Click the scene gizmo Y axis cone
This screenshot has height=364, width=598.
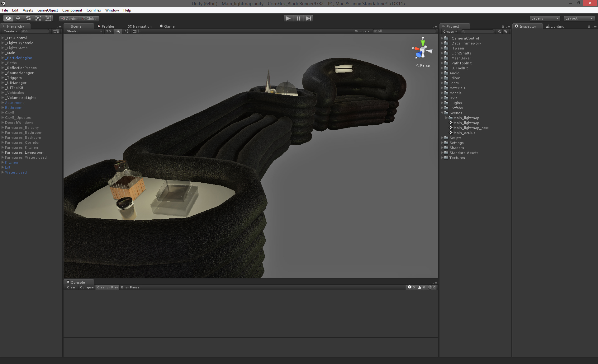coord(423,43)
